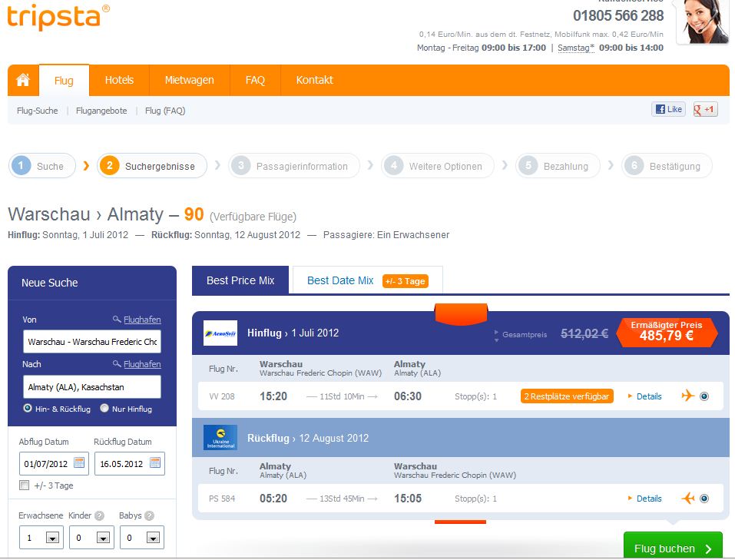Open the Rückflug Datum calendar icon
This screenshot has height=560, width=735.
154,463
